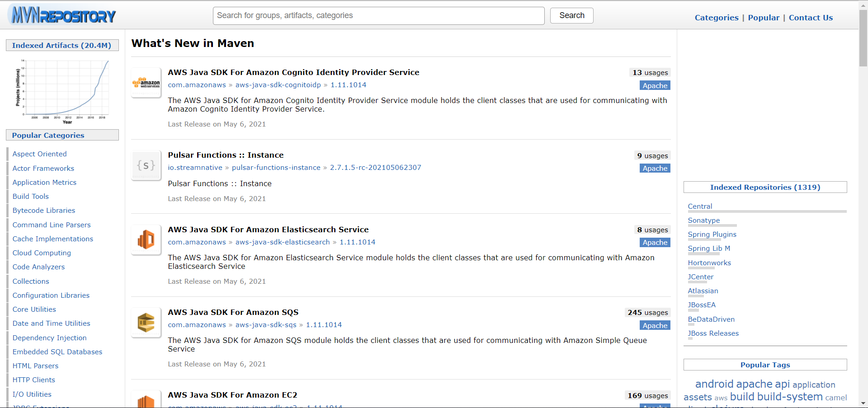Click aws-java-sdk-elasticsearch artifact link
The height and width of the screenshot is (408, 868).
283,242
